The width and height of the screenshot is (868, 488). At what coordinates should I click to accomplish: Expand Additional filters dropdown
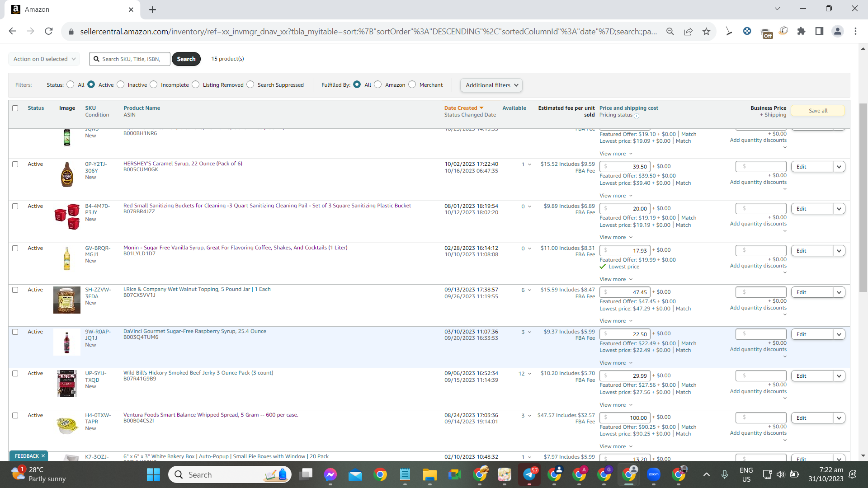(x=491, y=85)
